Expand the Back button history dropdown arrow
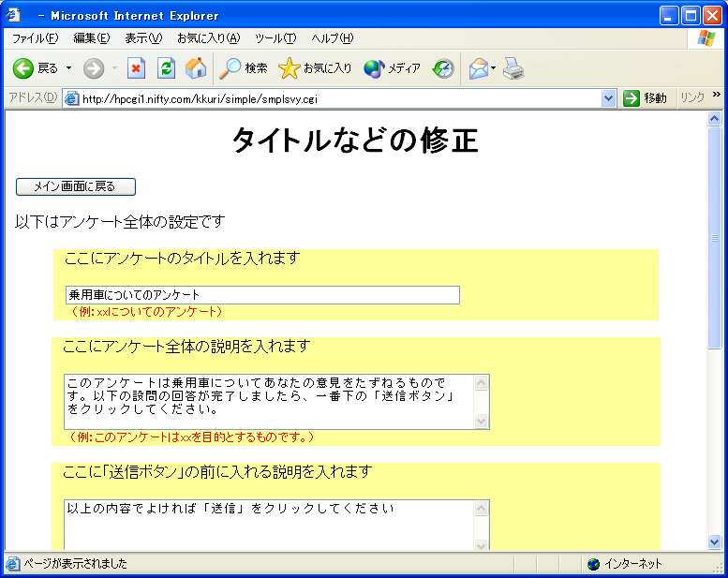Screen dimensions: 728x578 68,68
